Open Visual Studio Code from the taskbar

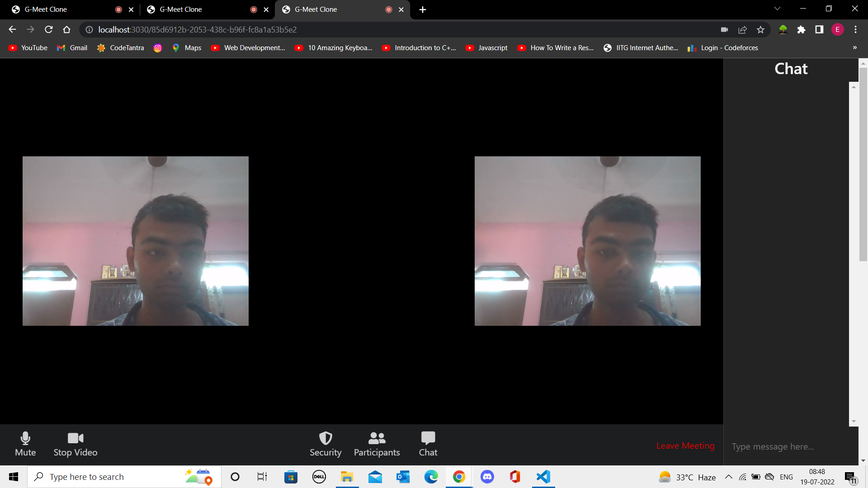pyautogui.click(x=542, y=477)
